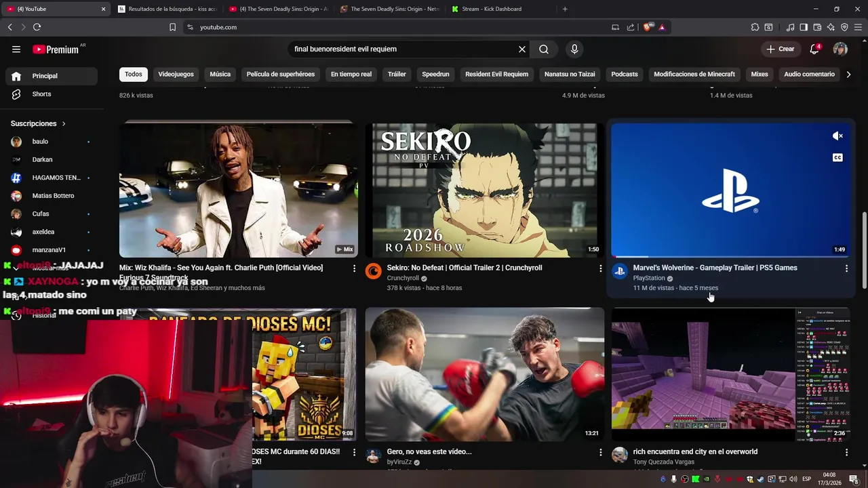The width and height of the screenshot is (868, 488).
Task: Open a new browser tab with plus
Action: coord(565,9)
